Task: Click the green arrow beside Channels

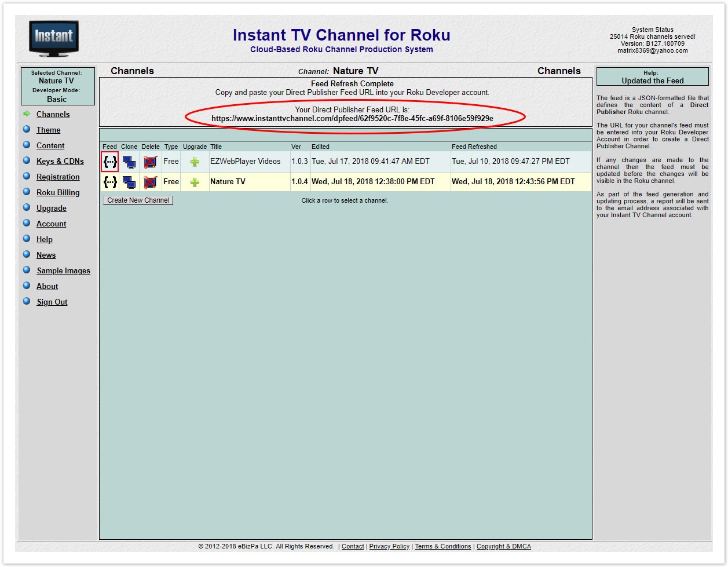Action: tap(27, 114)
